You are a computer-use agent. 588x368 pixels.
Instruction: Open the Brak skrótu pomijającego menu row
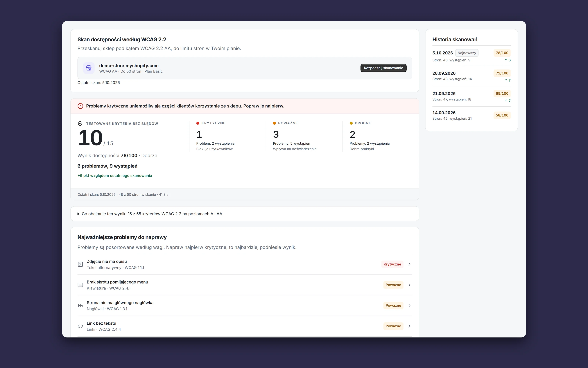click(x=245, y=285)
